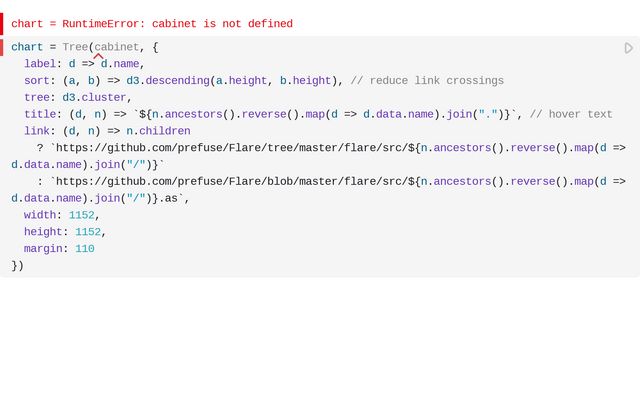
Task: Click the closing brace and parenthesis line
Action: click(x=18, y=265)
